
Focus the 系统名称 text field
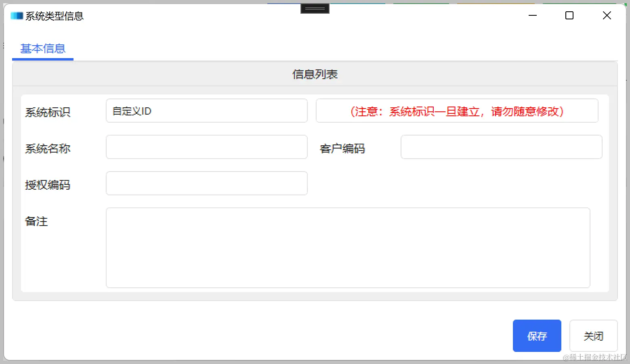[x=207, y=147]
